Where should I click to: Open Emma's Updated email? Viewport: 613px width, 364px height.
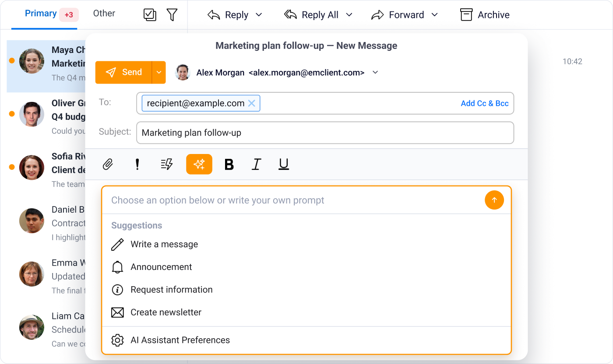tap(46, 276)
